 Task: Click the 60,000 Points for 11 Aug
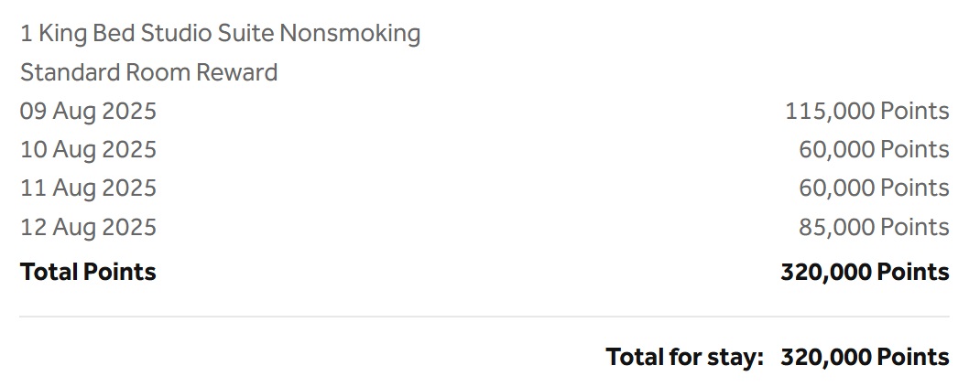(874, 188)
